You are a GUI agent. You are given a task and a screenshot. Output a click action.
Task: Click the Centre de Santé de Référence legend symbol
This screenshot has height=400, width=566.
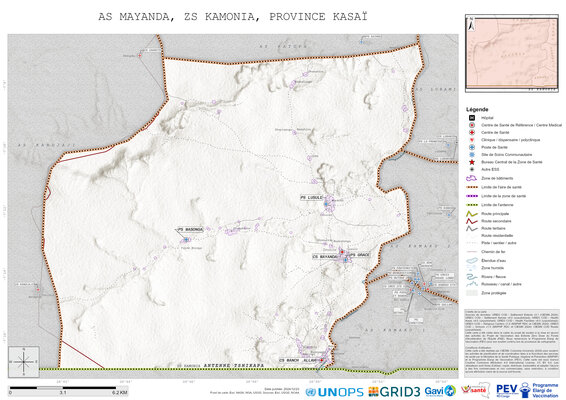tap(471, 125)
